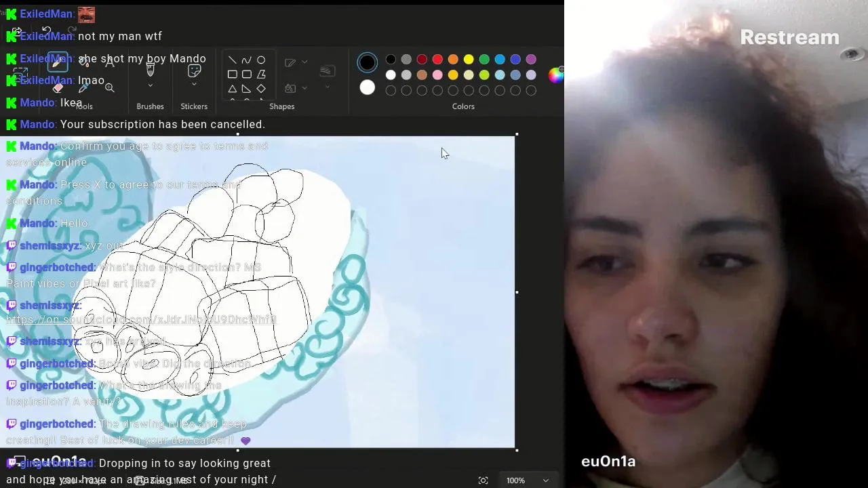Pick the dark red palette color
This screenshot has height=488, width=868.
point(422,60)
